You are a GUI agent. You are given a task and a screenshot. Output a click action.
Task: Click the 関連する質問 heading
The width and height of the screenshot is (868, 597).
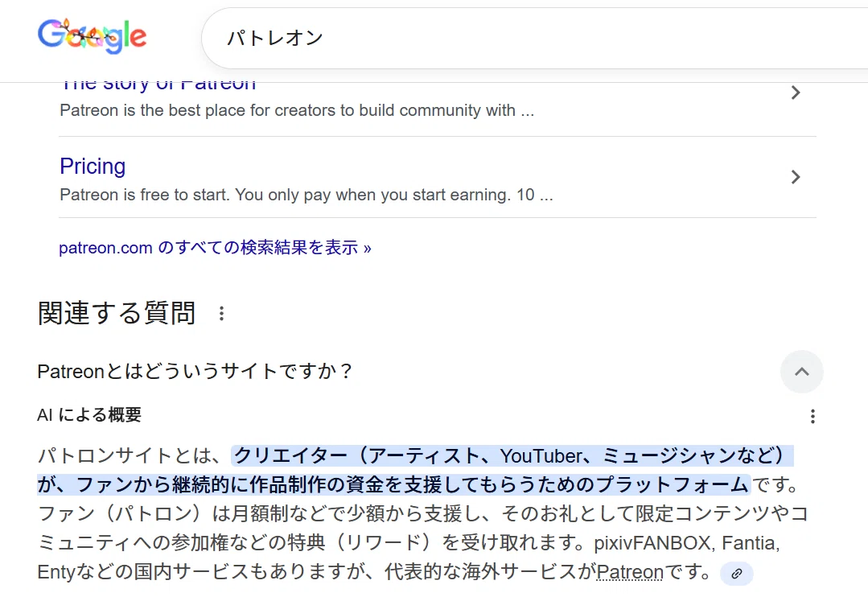pyautogui.click(x=117, y=313)
